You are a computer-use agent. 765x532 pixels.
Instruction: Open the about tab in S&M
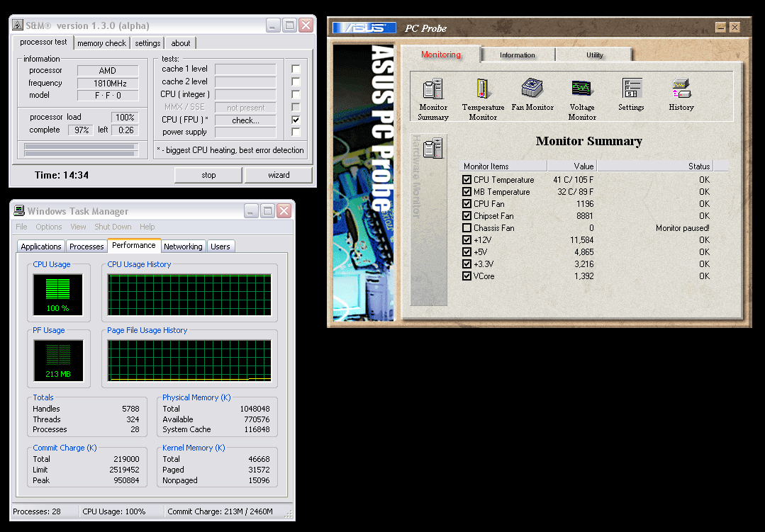click(181, 43)
